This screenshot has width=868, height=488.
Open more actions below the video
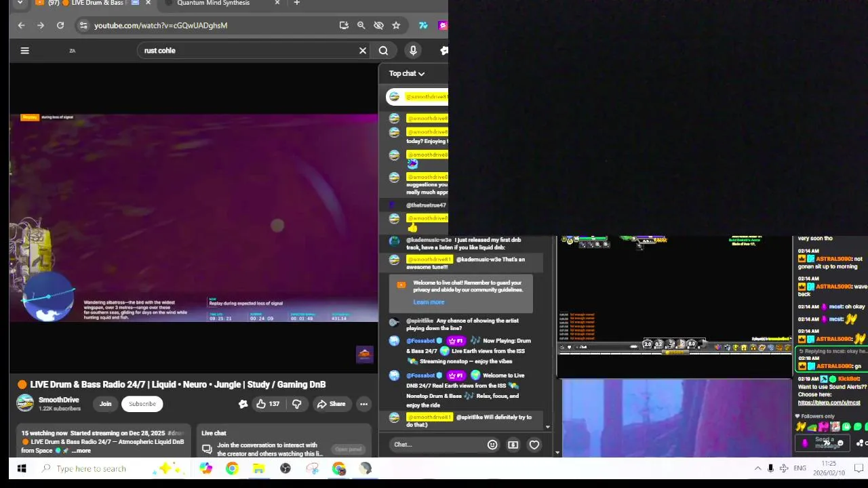point(363,404)
